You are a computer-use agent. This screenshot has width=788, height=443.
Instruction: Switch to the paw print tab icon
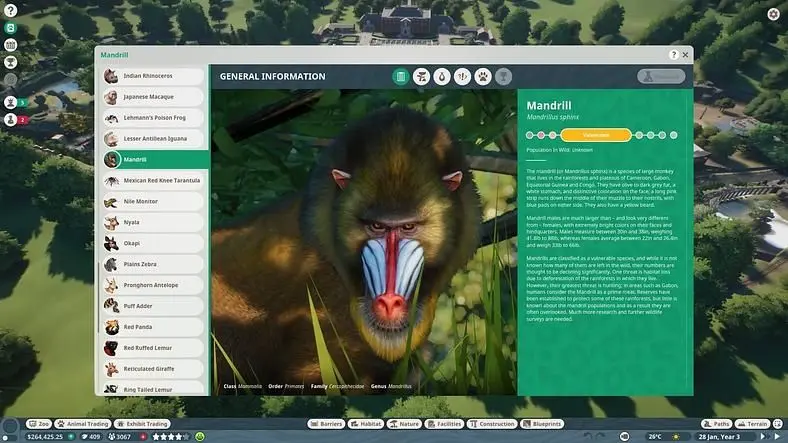point(483,77)
